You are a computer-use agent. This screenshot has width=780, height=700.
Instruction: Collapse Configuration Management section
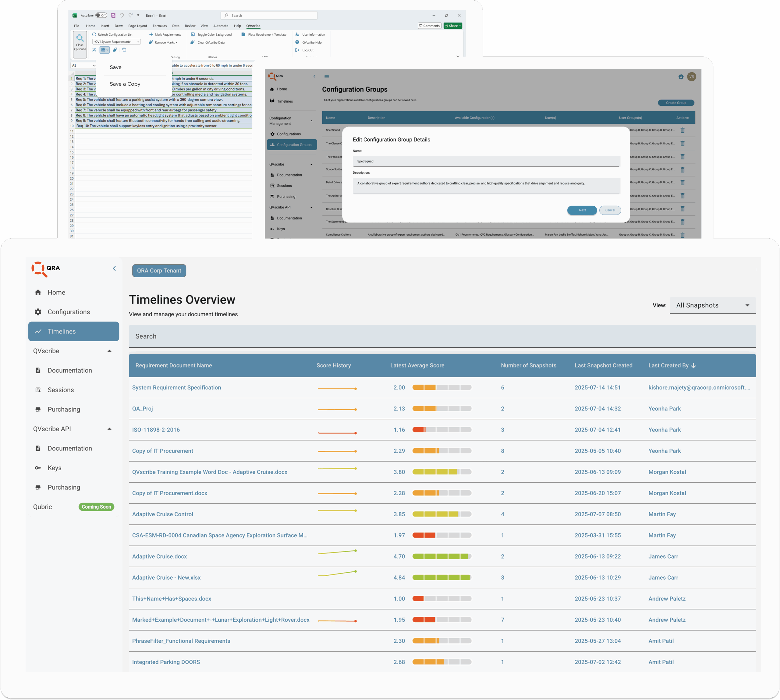[311, 121]
